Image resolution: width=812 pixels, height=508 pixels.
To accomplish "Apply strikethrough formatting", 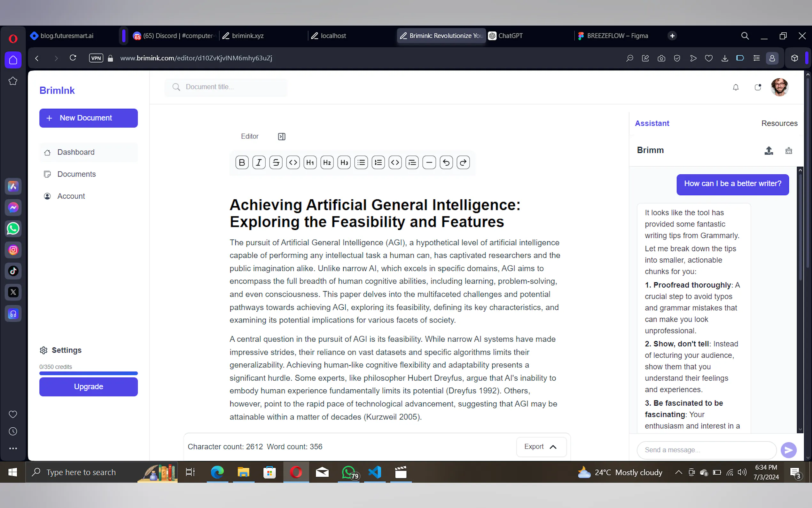I will pos(276,163).
